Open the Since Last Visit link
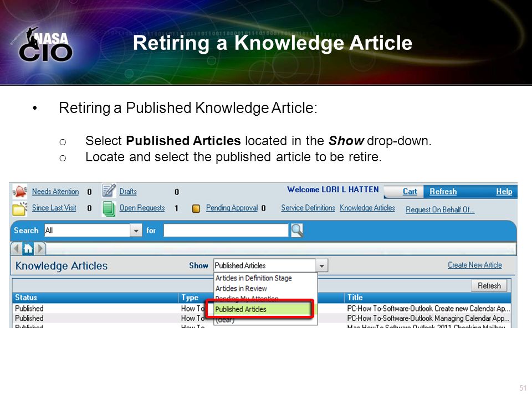 point(54,208)
